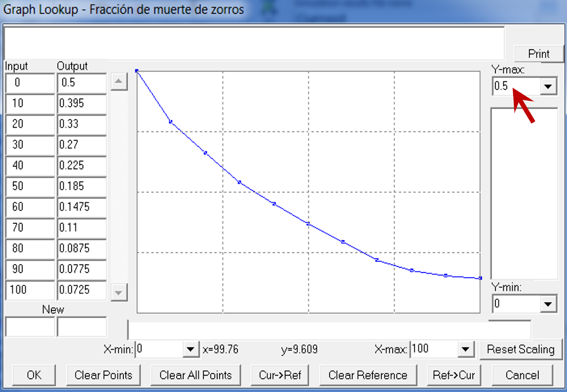Click the Print button
Screen dimensions: 567x392
[538, 54]
